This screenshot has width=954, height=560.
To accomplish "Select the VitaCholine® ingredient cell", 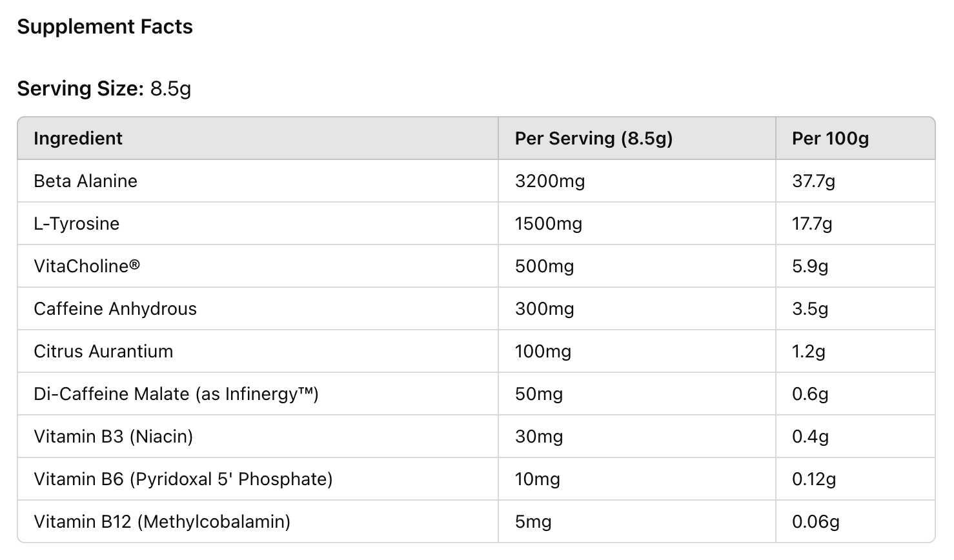I will 86,266.
